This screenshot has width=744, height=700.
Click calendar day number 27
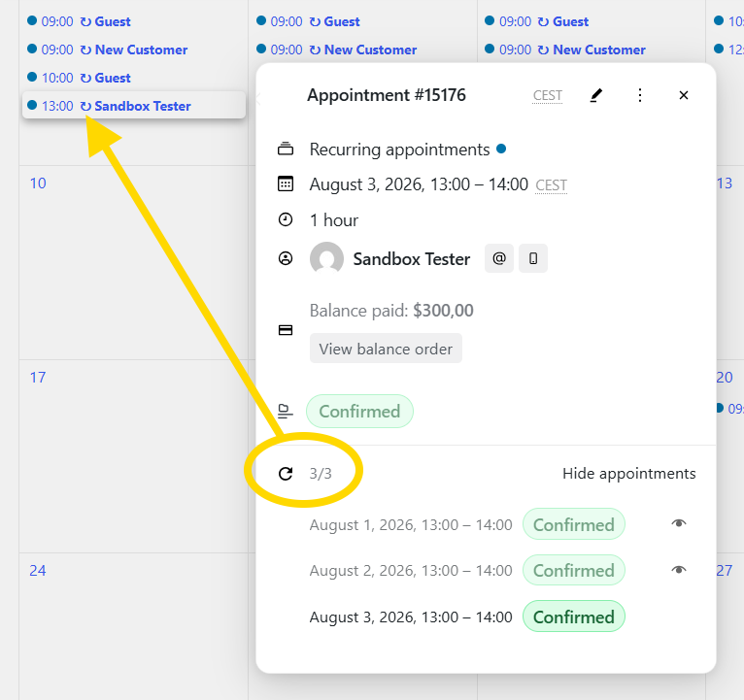[x=724, y=570]
